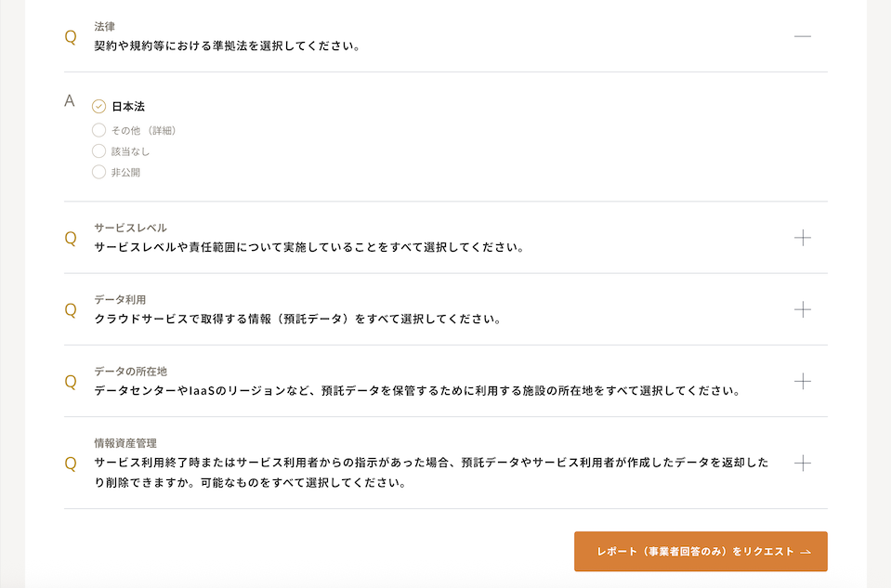Click the Q icon beside 法律
This screenshot has height=588, width=891.
click(x=71, y=37)
